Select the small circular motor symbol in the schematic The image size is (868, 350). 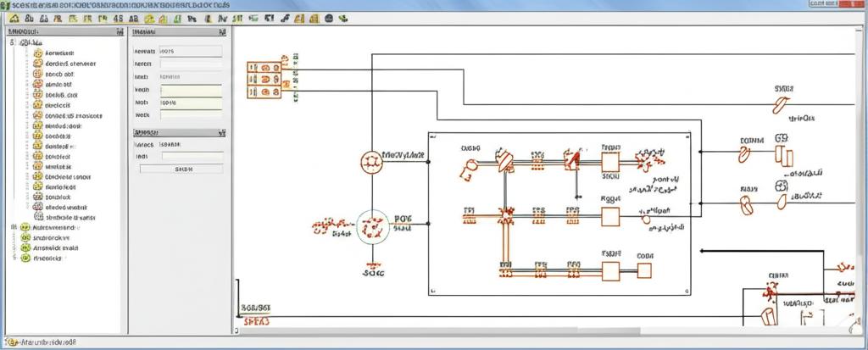click(x=371, y=159)
